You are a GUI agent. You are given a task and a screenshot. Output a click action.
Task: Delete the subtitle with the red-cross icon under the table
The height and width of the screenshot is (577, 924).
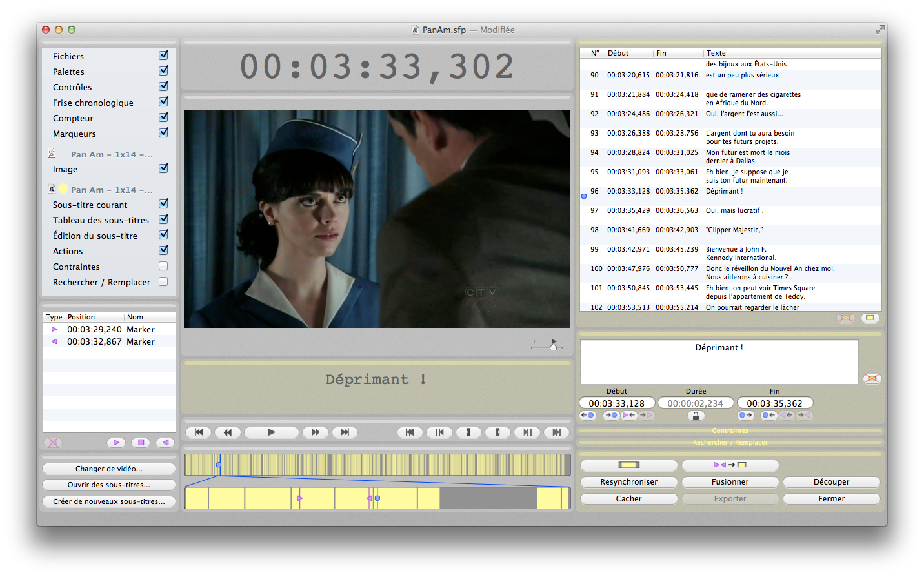[x=846, y=318]
